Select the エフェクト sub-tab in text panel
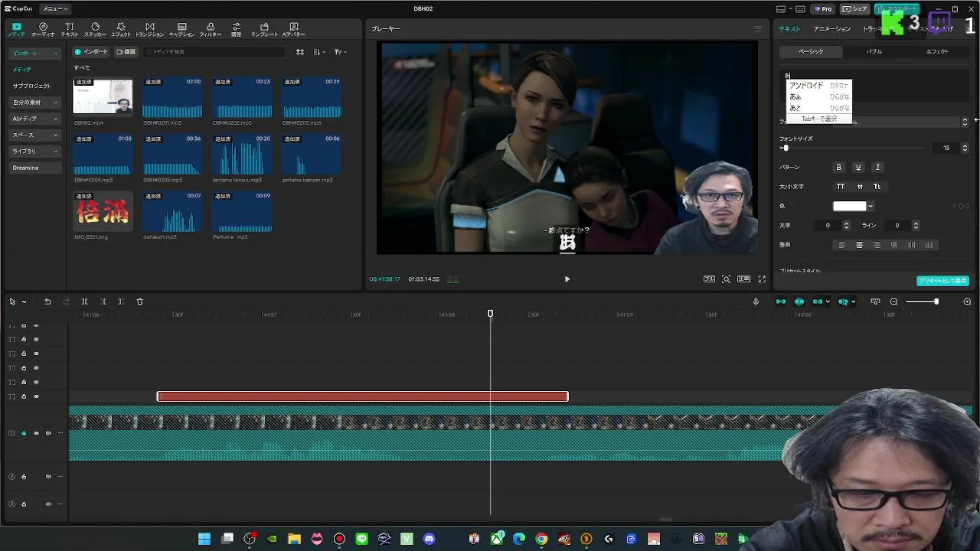This screenshot has width=980, height=551. (x=938, y=52)
